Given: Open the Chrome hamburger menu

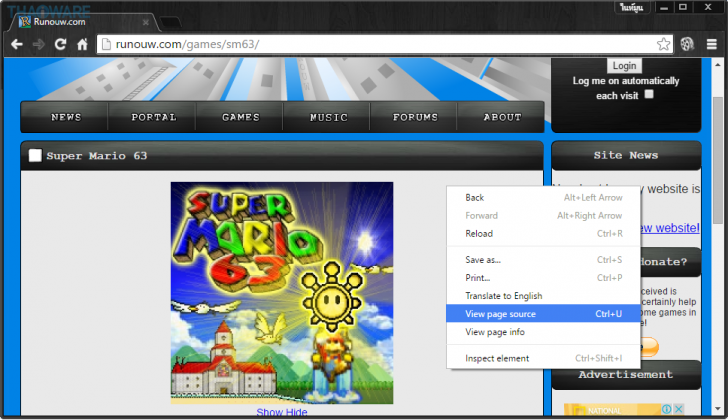Looking at the screenshot, I should click(x=712, y=44).
